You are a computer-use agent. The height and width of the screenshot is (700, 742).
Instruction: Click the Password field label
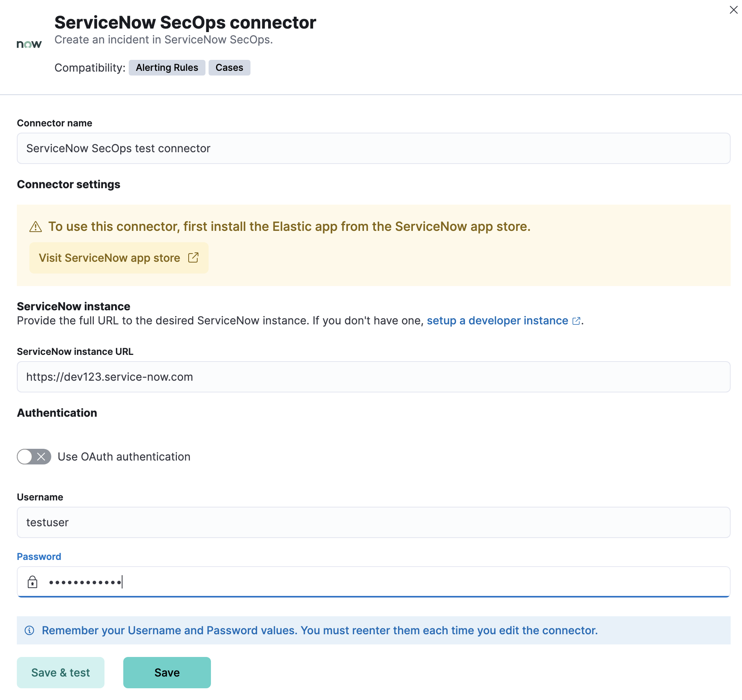39,556
